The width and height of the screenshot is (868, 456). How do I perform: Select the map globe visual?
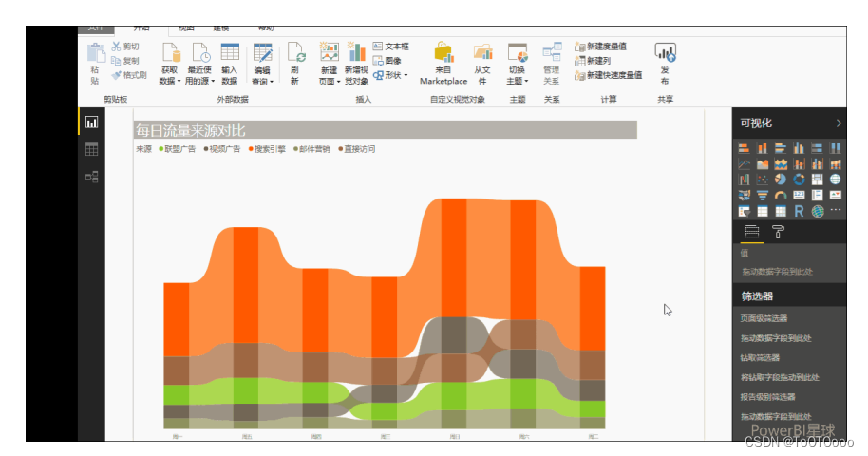(x=836, y=180)
